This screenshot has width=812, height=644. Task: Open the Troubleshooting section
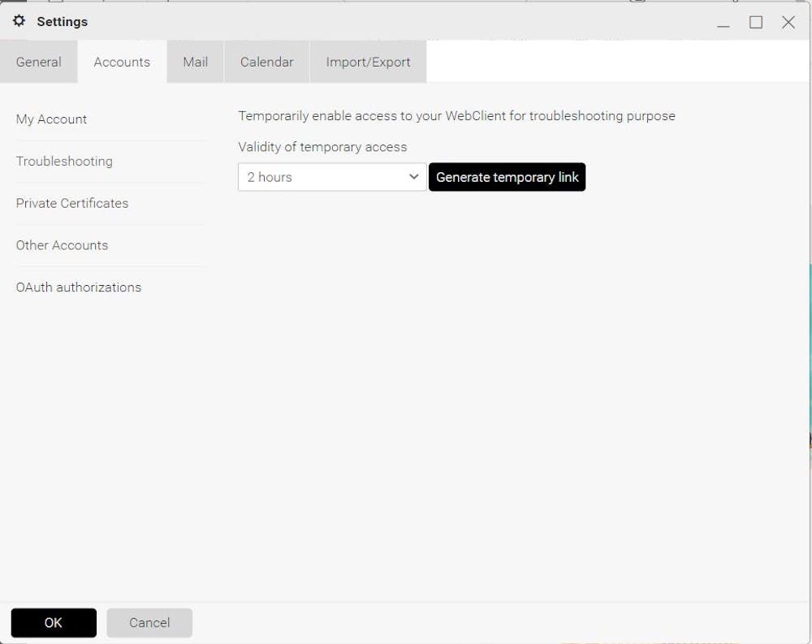(x=64, y=161)
